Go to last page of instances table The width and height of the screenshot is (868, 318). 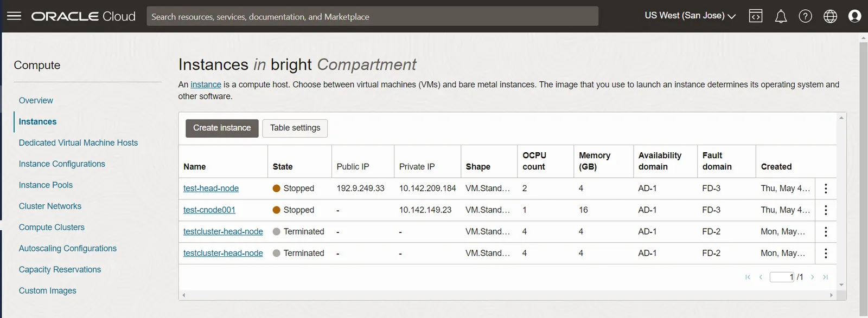825,277
